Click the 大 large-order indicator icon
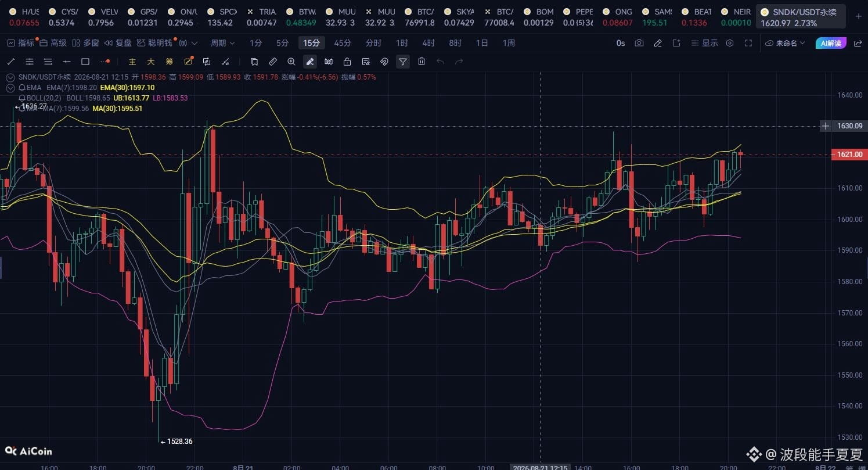The width and height of the screenshot is (868, 470). 151,62
